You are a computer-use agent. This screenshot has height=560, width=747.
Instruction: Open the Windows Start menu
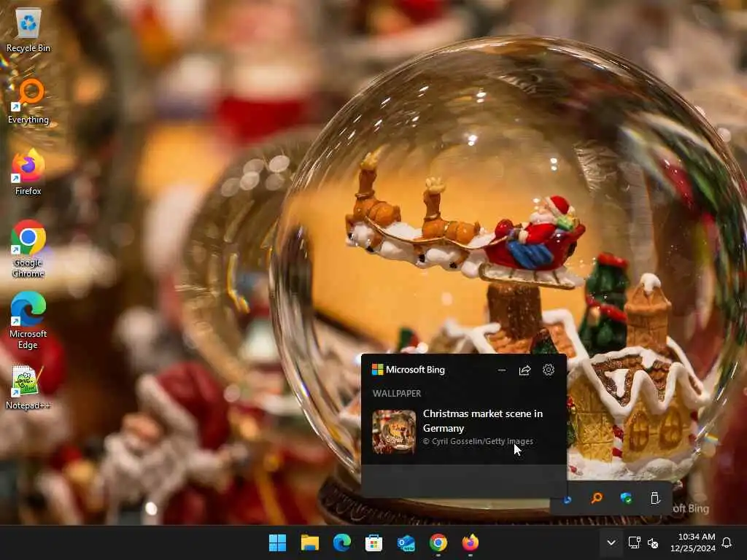[x=277, y=542]
